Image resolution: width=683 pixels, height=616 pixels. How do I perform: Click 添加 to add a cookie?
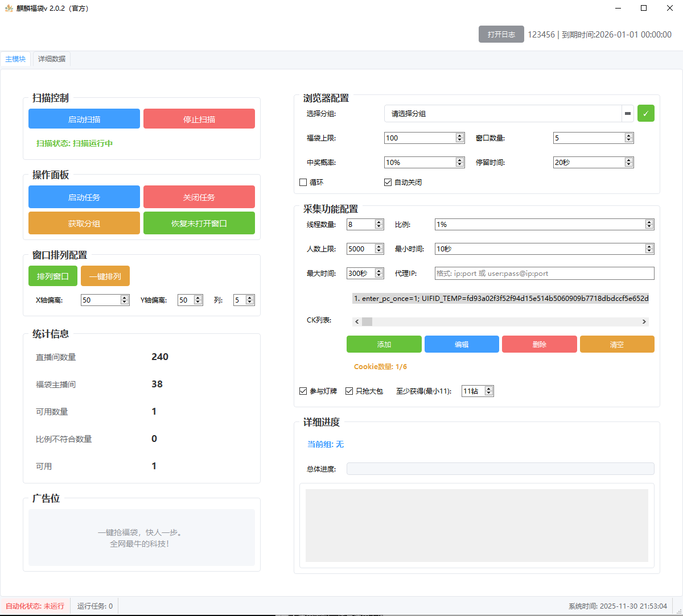(x=384, y=344)
